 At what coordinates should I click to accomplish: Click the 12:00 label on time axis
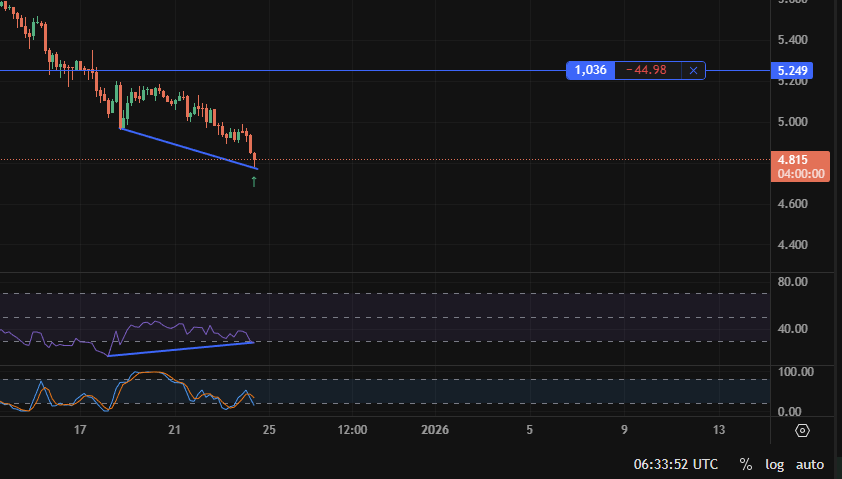pyautogui.click(x=352, y=430)
